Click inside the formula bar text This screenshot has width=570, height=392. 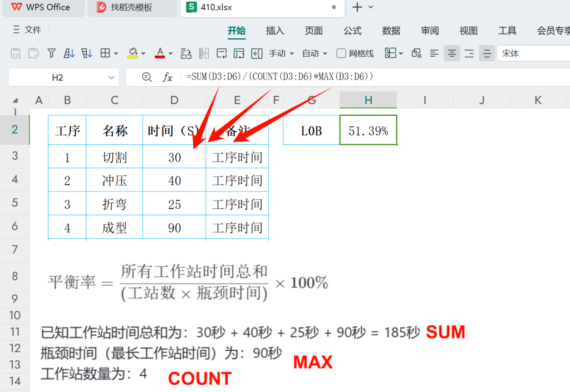(x=279, y=77)
